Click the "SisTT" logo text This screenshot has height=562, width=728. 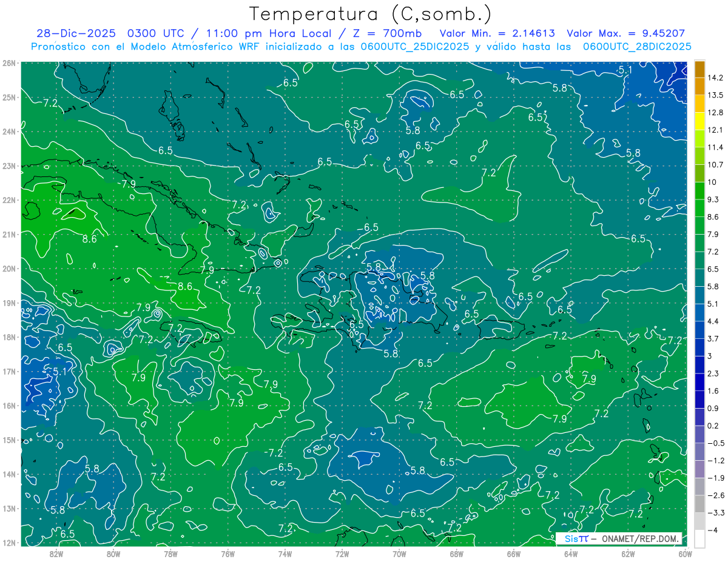(576, 539)
